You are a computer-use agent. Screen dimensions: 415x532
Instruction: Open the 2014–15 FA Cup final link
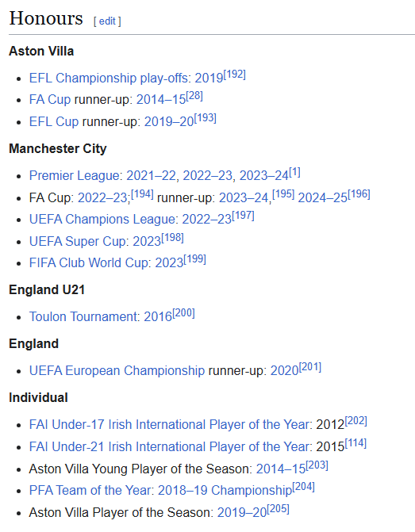coord(161,100)
